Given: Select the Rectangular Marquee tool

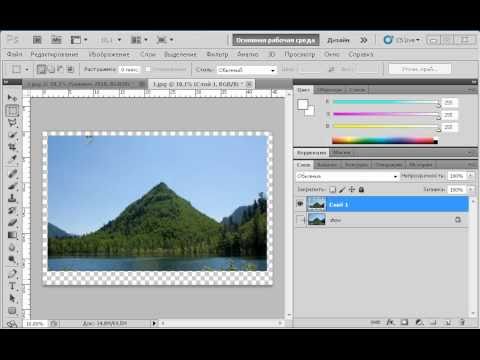Looking at the screenshot, I should [12, 110].
